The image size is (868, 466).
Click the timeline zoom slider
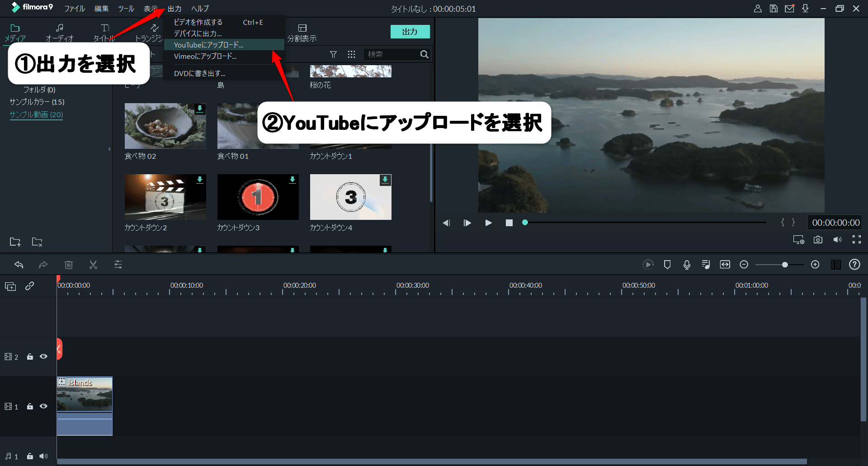click(x=779, y=265)
